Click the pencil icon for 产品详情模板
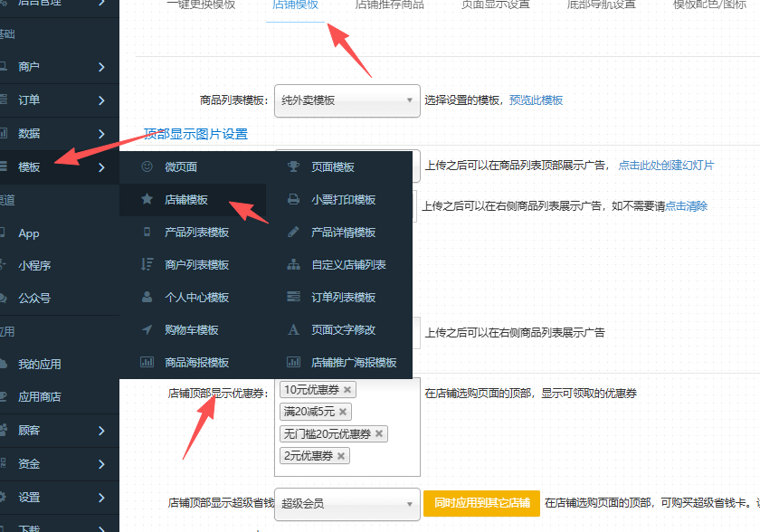Image resolution: width=760 pixels, height=532 pixels. pos(293,232)
